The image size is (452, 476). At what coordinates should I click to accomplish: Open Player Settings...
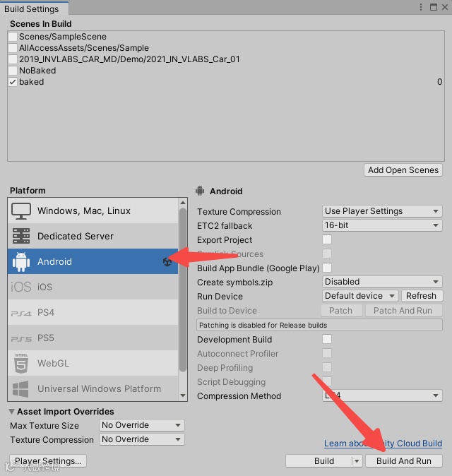click(48, 461)
